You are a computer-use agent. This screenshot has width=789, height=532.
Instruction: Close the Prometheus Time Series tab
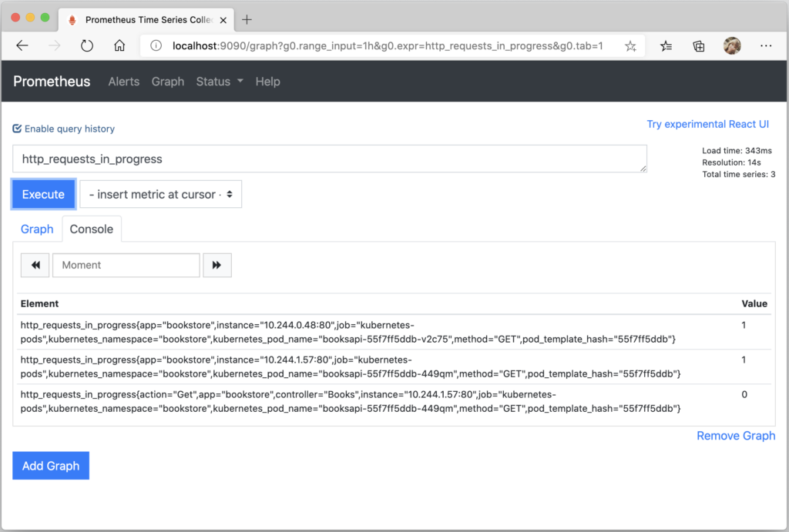point(223,20)
